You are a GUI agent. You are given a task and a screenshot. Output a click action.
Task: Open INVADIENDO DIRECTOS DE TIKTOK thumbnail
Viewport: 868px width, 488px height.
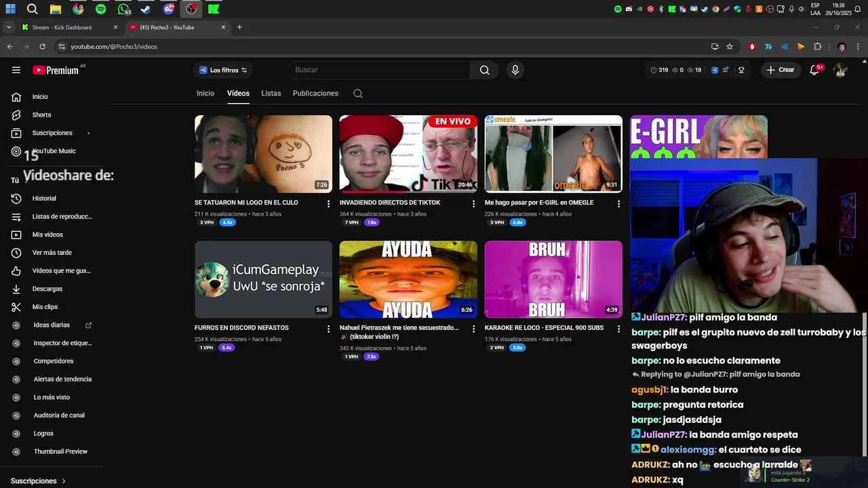point(408,154)
